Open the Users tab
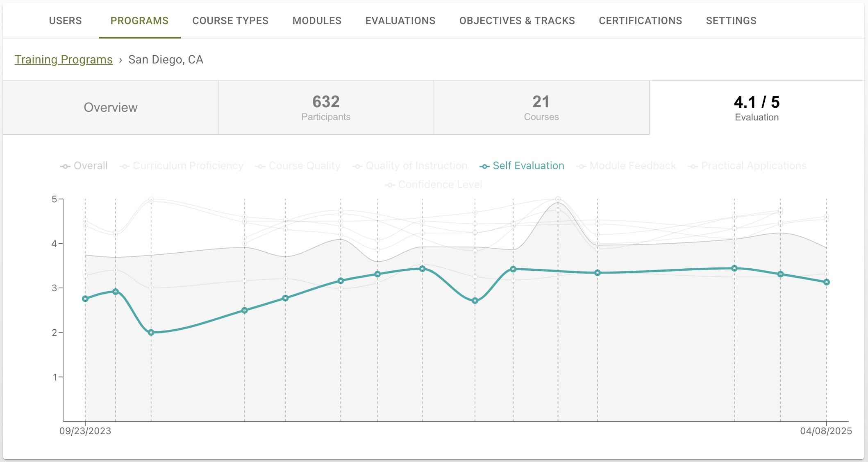The image size is (868, 462). pyautogui.click(x=65, y=21)
